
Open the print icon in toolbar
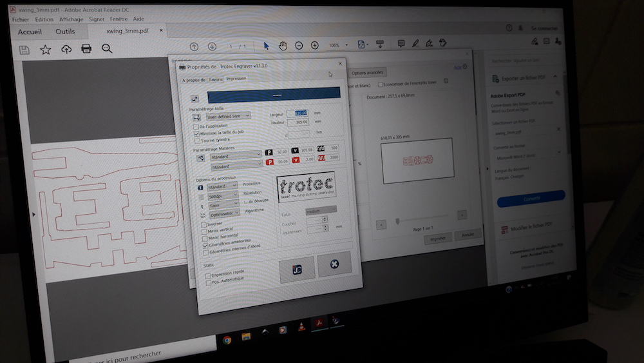(x=86, y=48)
